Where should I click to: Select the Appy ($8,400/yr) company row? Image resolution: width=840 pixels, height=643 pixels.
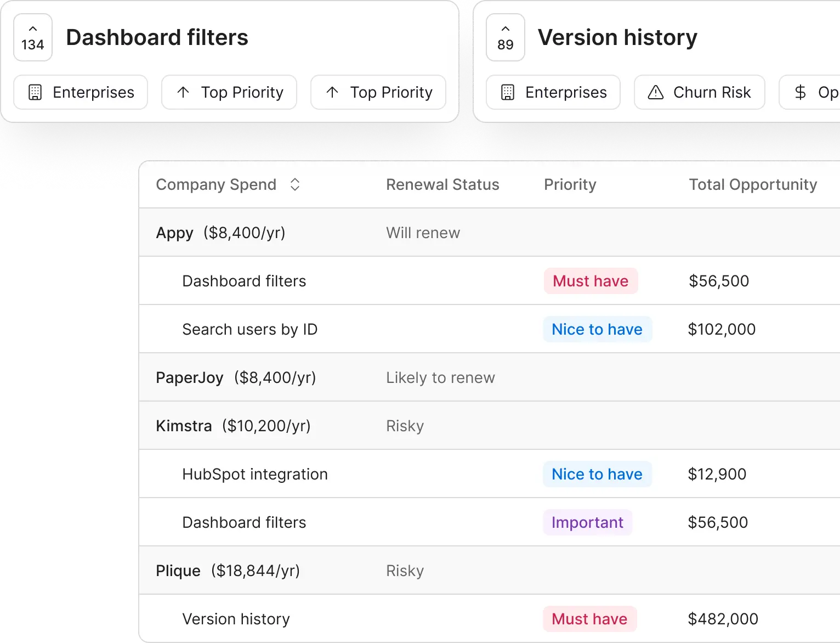click(x=489, y=233)
